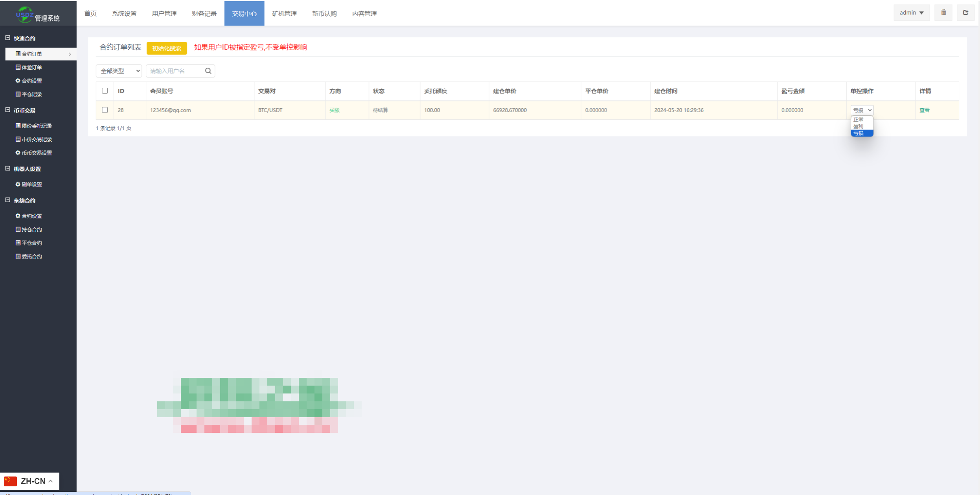Open 平仓记录 sidebar item
Image resolution: width=980 pixels, height=495 pixels.
pyautogui.click(x=31, y=94)
